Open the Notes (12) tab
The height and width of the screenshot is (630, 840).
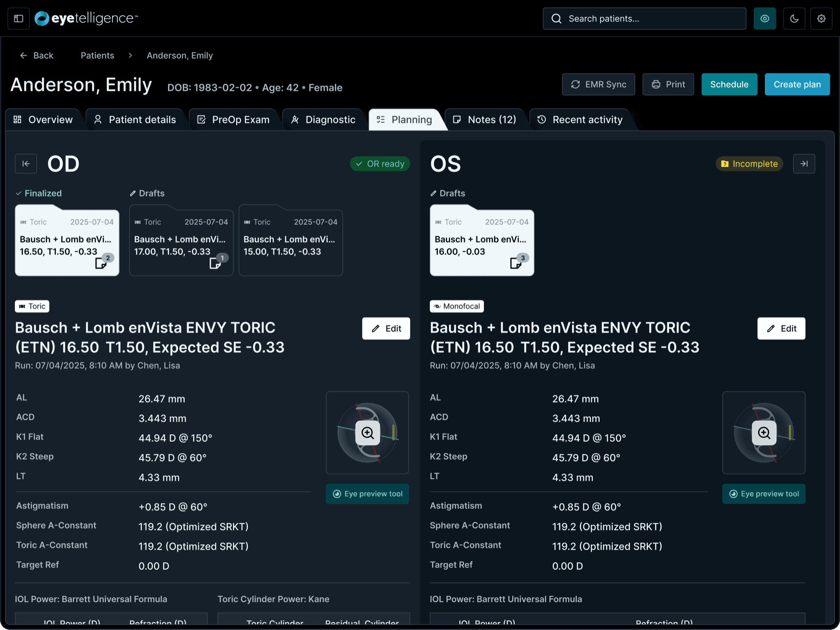click(x=485, y=120)
